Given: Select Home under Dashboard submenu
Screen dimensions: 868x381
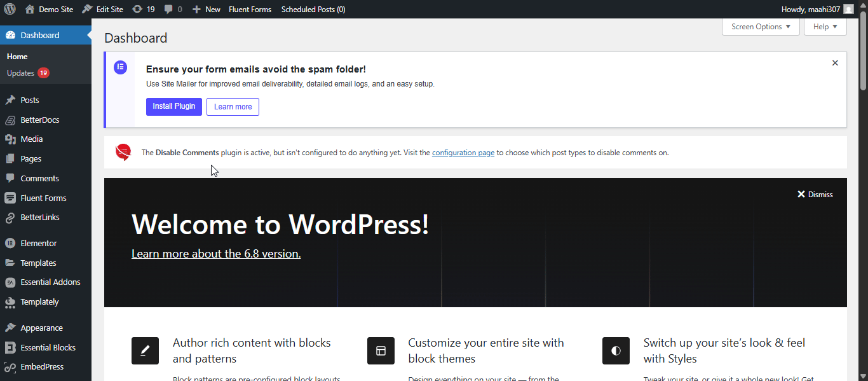Looking at the screenshot, I should [x=17, y=57].
